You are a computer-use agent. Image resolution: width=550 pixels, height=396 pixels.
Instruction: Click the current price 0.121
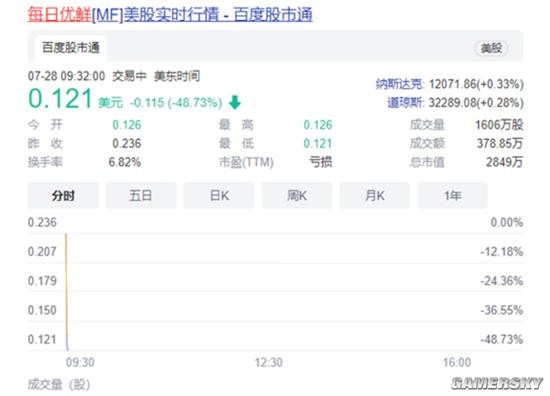(60, 99)
